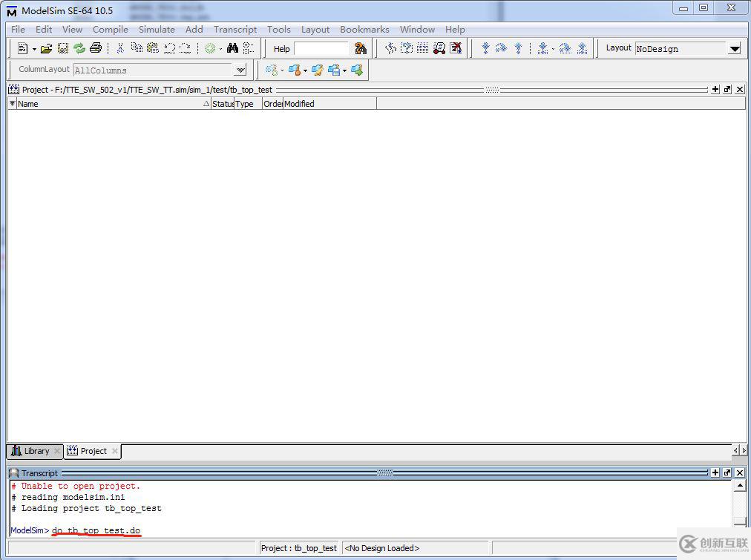
Task: Open the Help menu
Action: [x=455, y=29]
